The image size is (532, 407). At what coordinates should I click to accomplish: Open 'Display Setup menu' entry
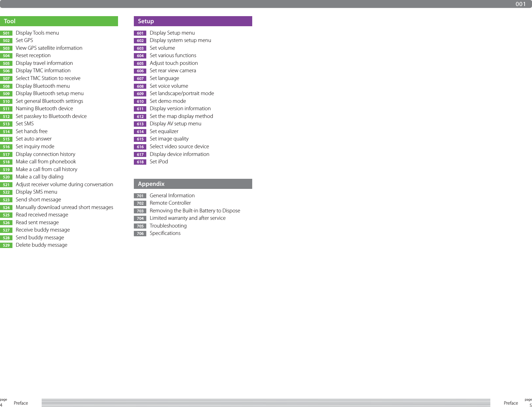[x=172, y=33]
